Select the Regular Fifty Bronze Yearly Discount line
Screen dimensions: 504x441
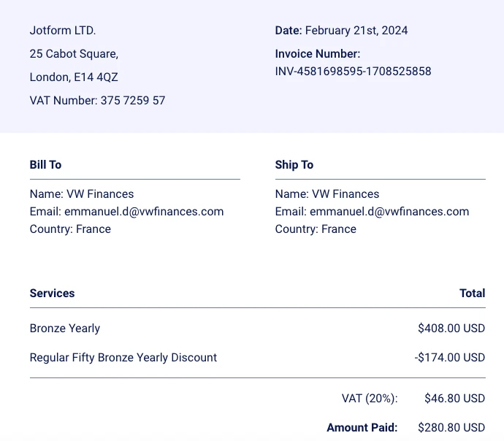point(123,358)
